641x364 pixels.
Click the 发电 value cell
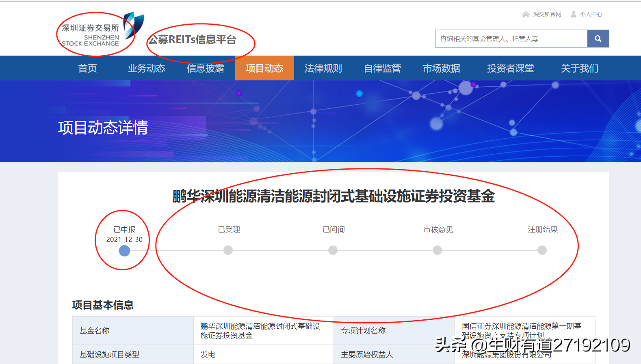263,354
